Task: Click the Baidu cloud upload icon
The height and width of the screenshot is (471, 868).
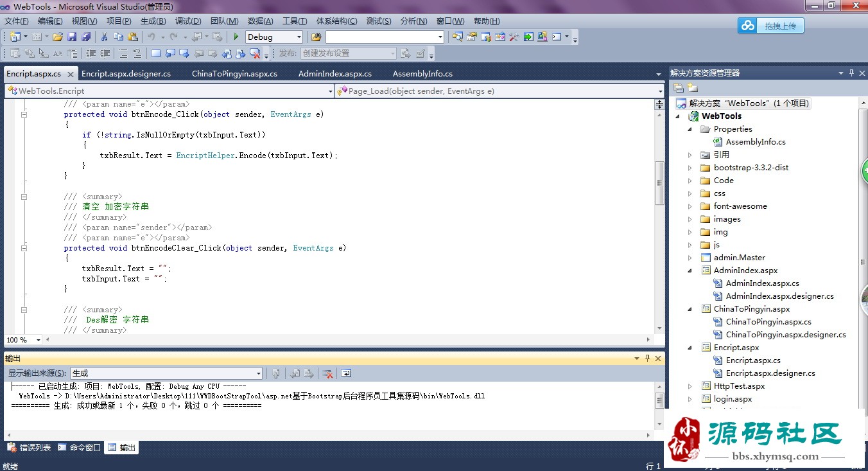Action: 747,25
